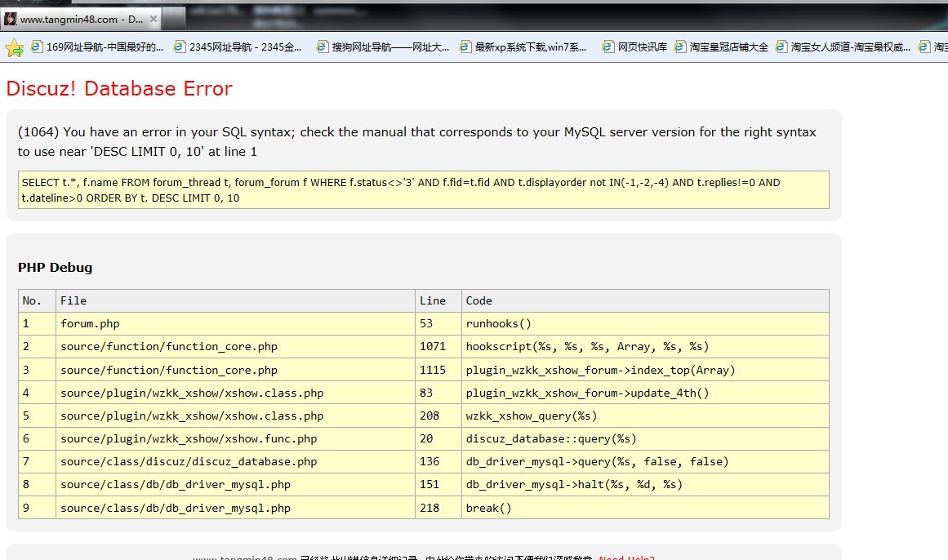
Task: Click the No. column header
Action: 37,300
